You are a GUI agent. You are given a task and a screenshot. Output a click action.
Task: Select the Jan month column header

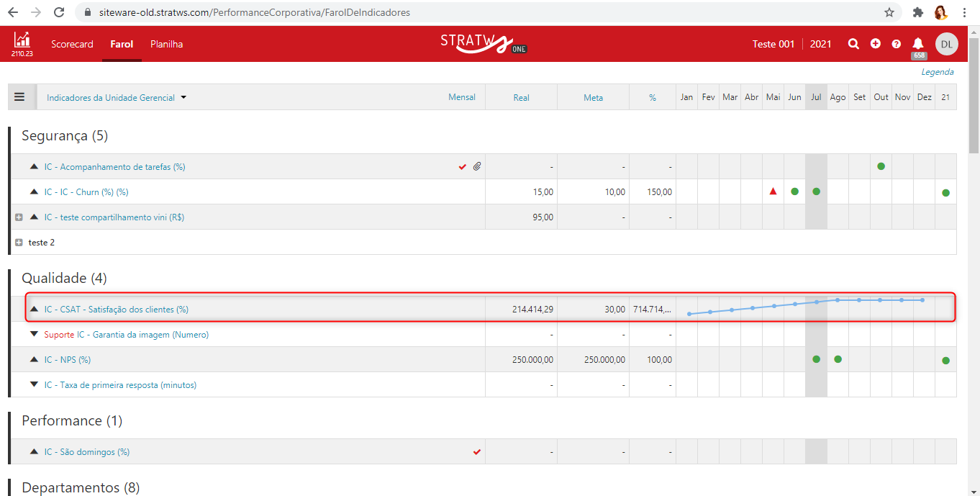point(686,97)
